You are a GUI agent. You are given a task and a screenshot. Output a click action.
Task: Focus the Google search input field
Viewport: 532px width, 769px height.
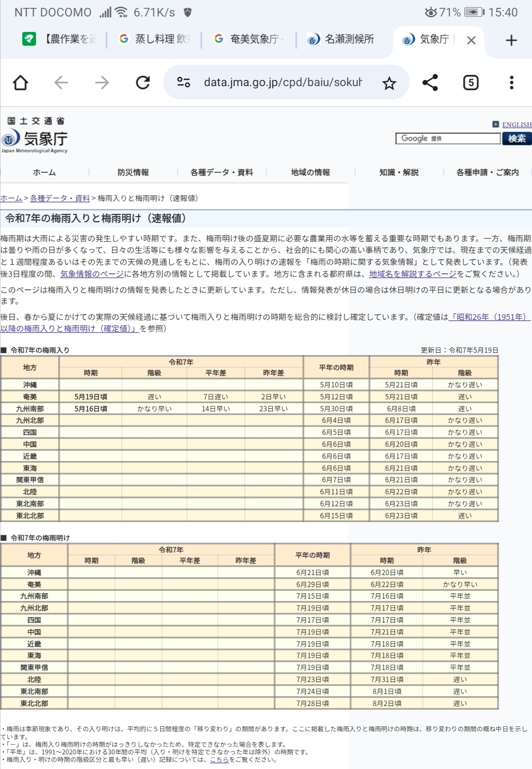click(448, 138)
